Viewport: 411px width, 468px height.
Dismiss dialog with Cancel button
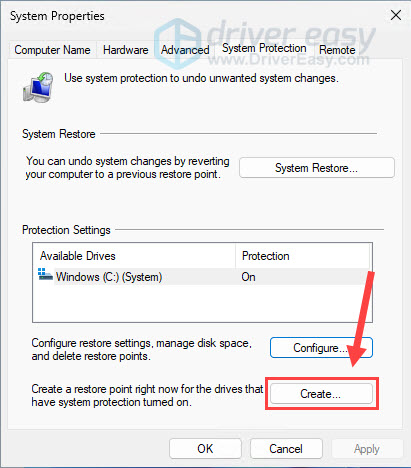(286, 449)
